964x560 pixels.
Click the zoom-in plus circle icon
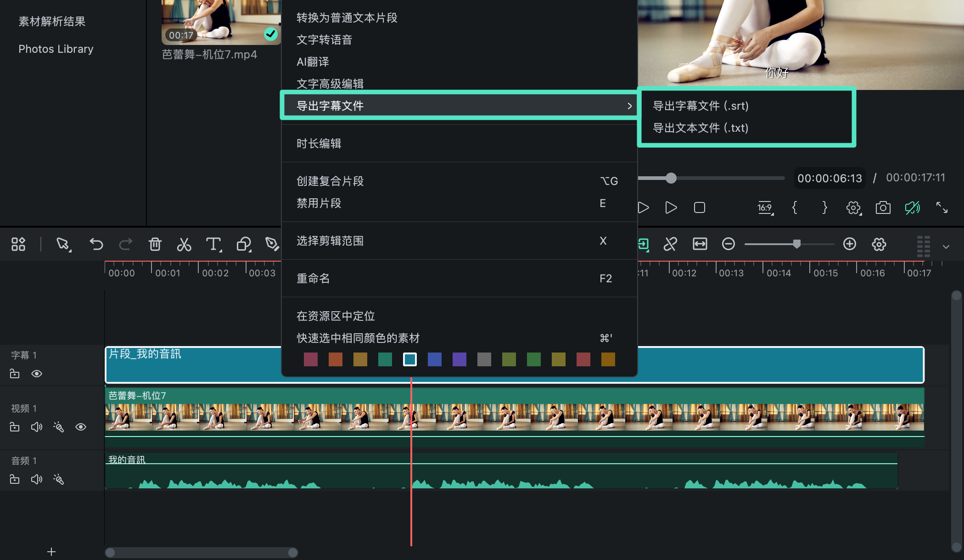(850, 244)
